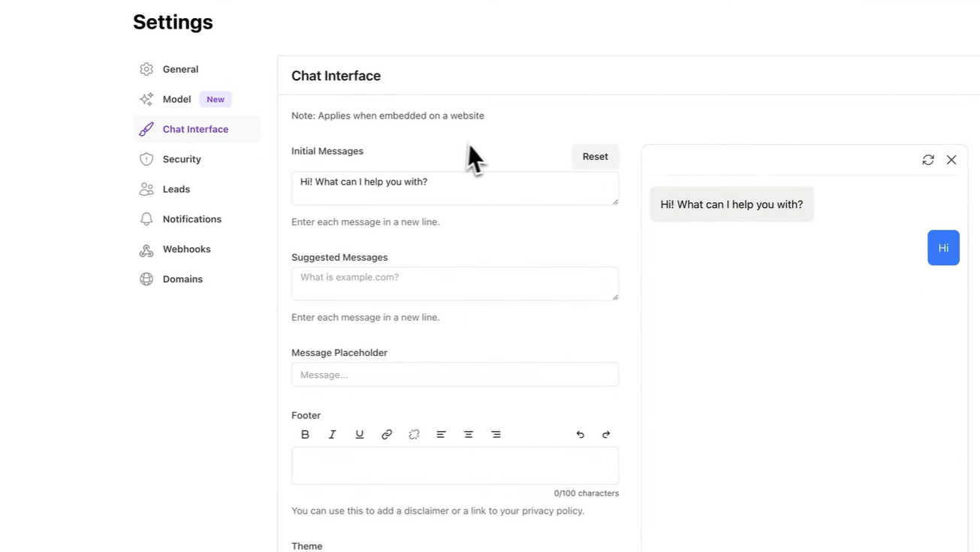Align footer text center
This screenshot has height=552, width=980.
point(469,434)
